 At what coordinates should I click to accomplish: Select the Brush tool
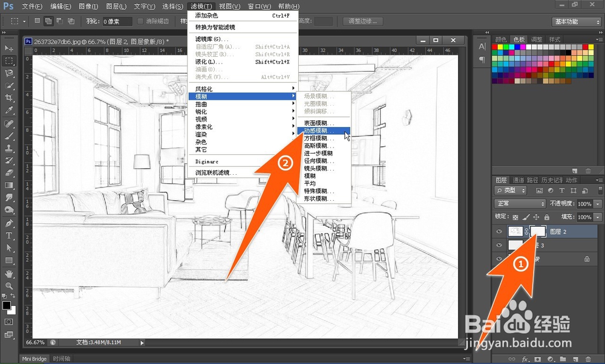(x=9, y=135)
